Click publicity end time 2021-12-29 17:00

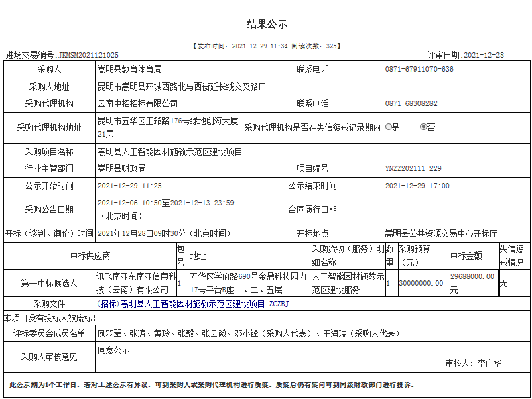point(417,186)
